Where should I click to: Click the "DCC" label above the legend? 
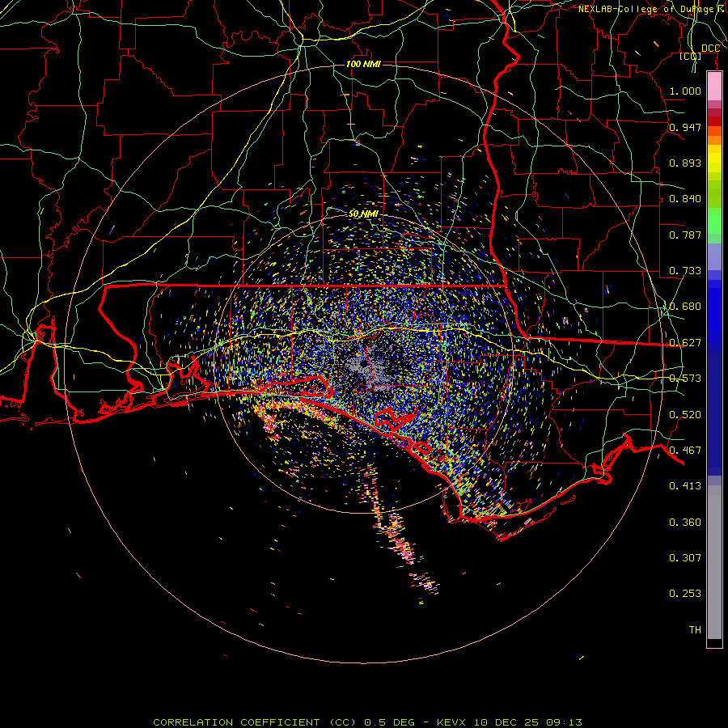tap(710, 49)
